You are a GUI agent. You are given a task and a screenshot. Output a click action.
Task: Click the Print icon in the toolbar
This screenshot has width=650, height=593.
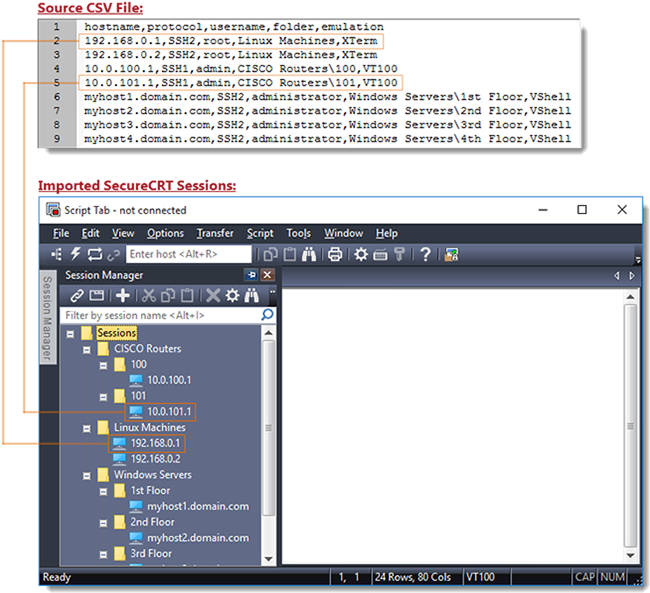tap(334, 255)
